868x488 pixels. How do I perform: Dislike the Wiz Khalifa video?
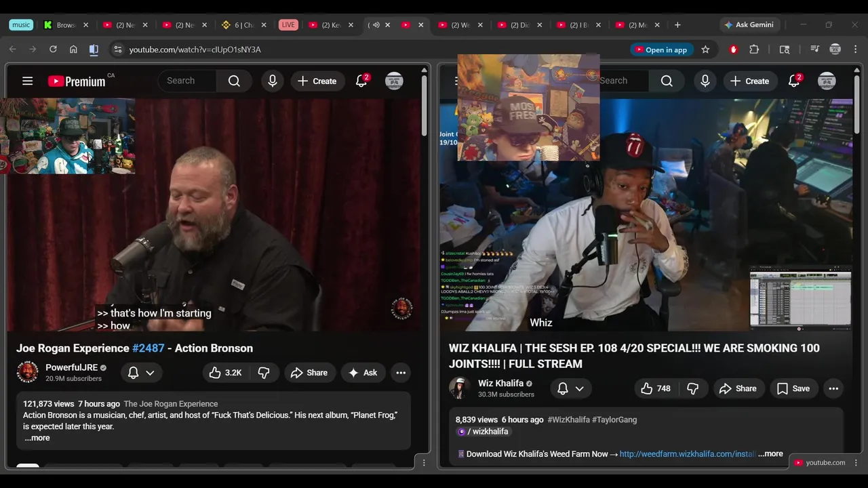click(692, 388)
